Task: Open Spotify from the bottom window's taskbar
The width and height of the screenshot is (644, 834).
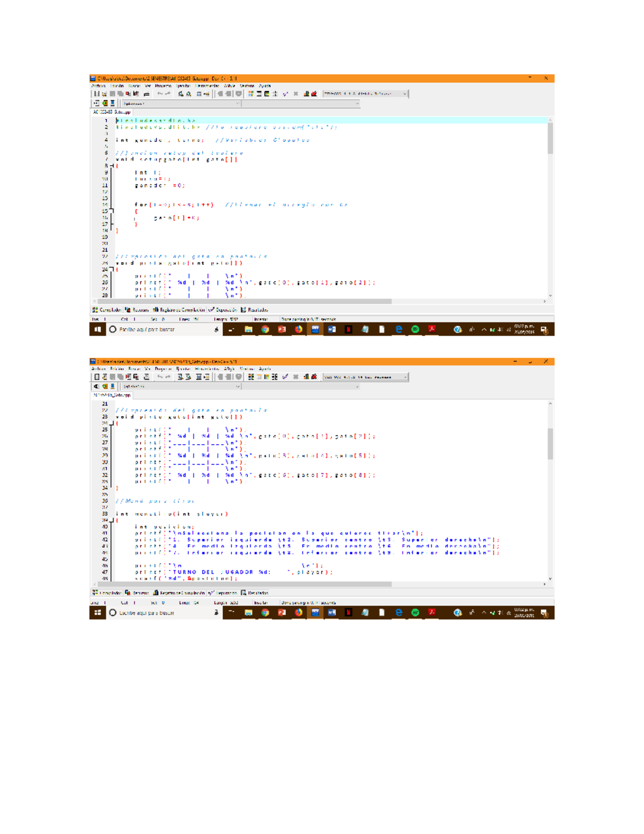Action: tap(415, 612)
